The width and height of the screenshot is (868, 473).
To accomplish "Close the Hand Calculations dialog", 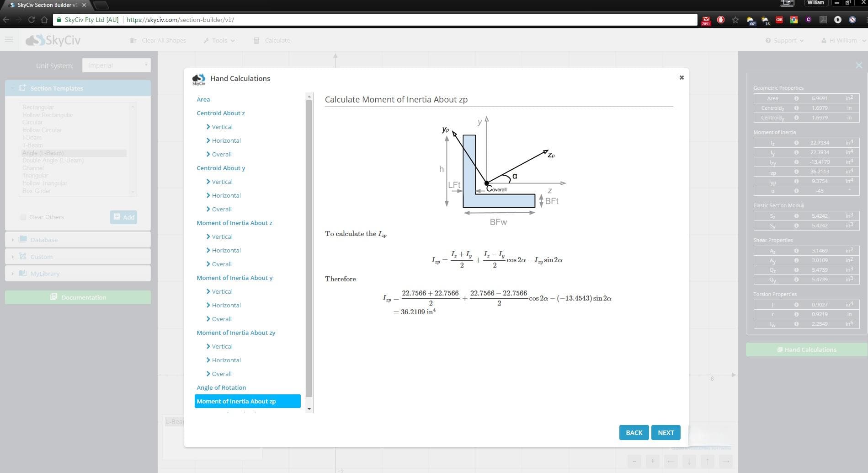I will [x=682, y=77].
